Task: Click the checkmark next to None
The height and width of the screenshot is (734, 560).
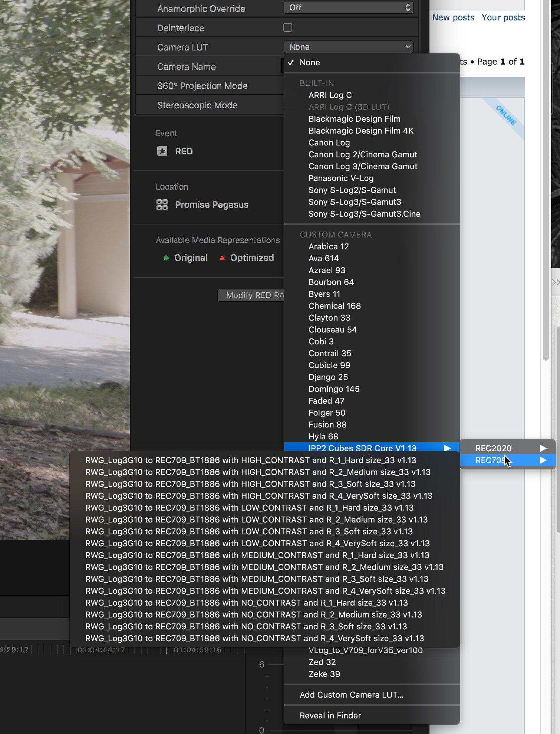Action: 291,62
